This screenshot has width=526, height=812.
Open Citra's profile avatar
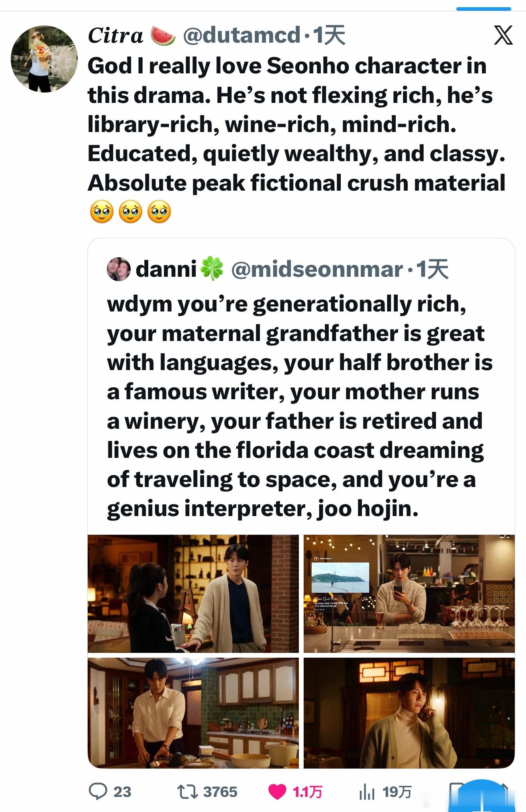click(x=44, y=59)
